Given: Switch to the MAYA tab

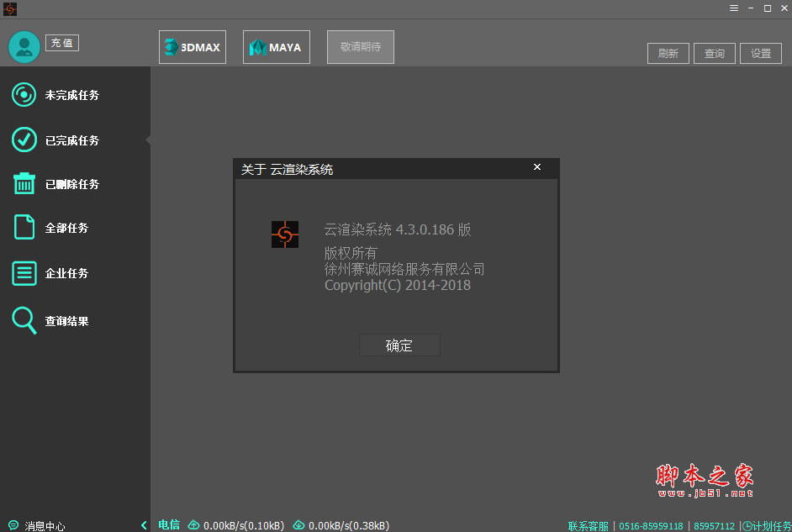Looking at the screenshot, I should (276, 47).
